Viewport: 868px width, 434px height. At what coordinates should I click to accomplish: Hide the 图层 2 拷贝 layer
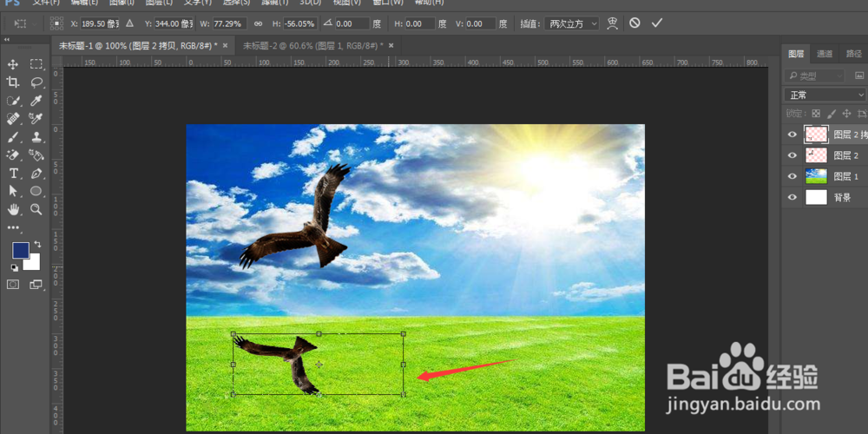pos(792,135)
